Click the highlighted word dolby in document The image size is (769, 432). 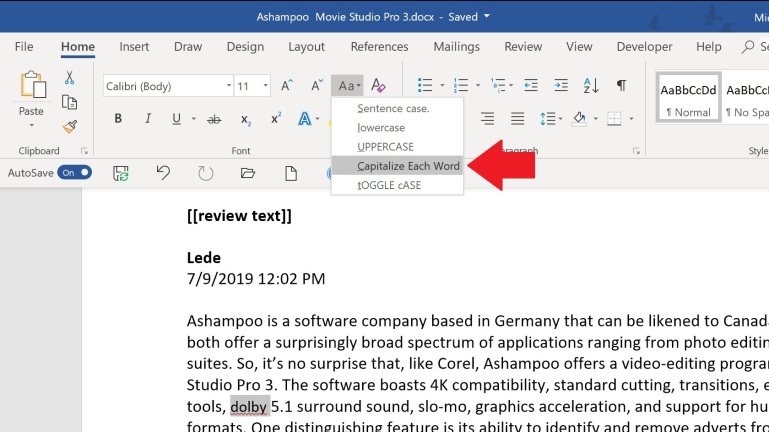click(250, 407)
